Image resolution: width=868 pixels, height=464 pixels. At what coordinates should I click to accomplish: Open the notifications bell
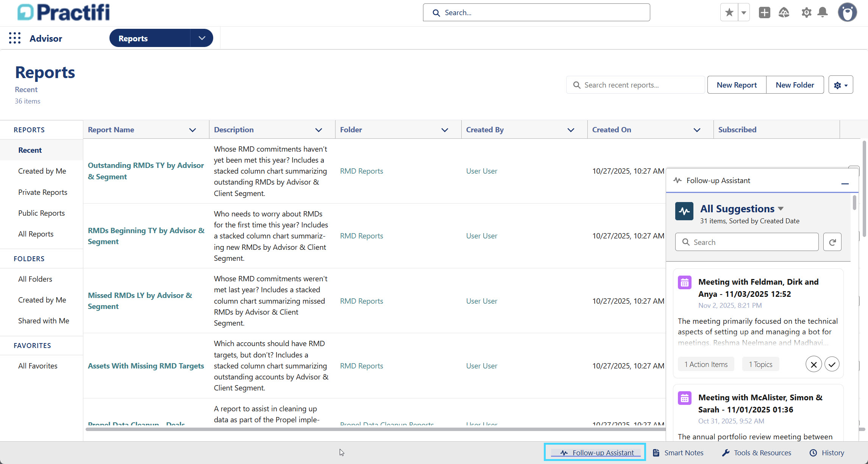tap(823, 13)
